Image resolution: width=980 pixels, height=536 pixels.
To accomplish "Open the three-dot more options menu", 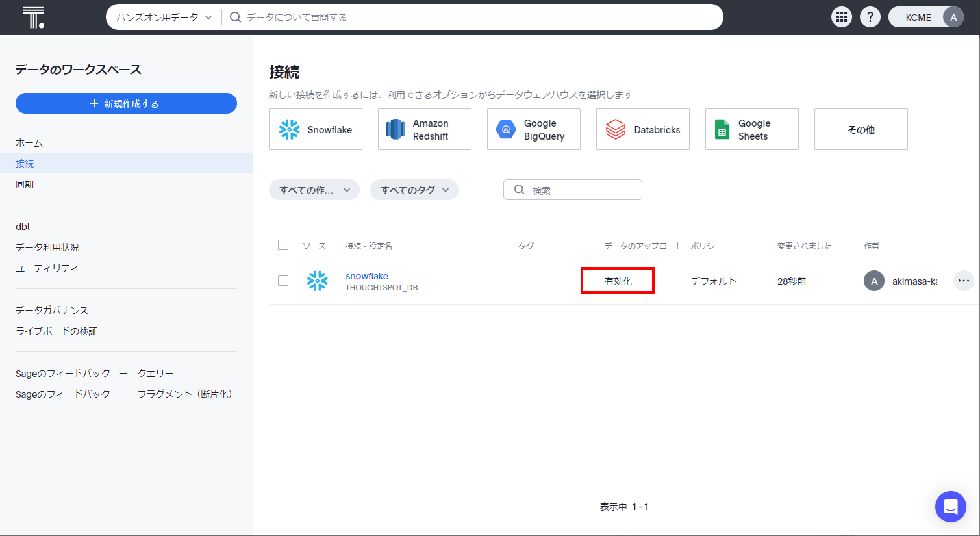I will point(963,281).
